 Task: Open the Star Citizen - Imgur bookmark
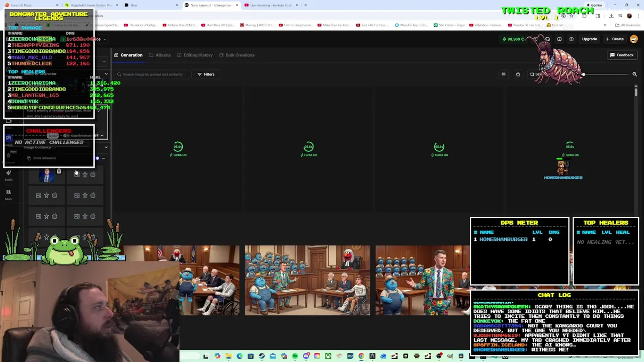(x=450, y=25)
